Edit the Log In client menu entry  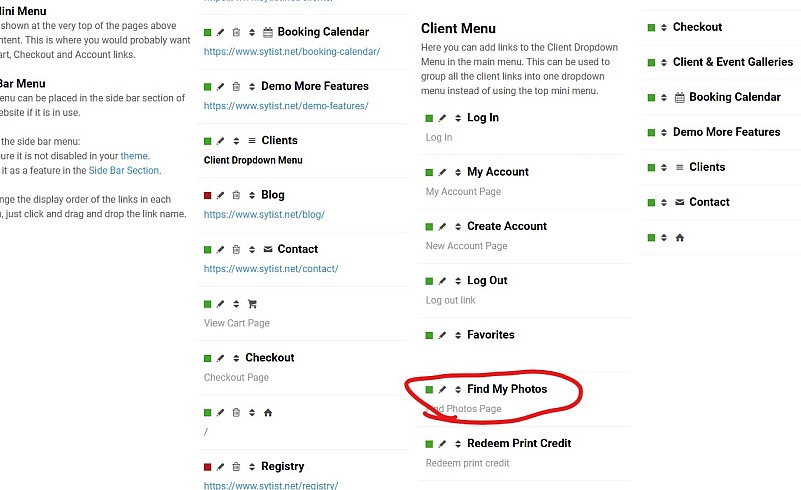[442, 118]
